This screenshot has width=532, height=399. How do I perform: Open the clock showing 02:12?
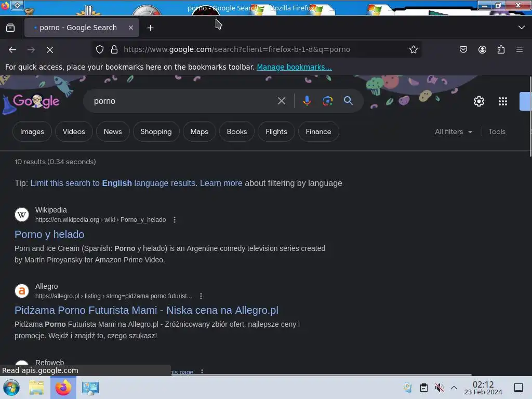tap(483, 388)
